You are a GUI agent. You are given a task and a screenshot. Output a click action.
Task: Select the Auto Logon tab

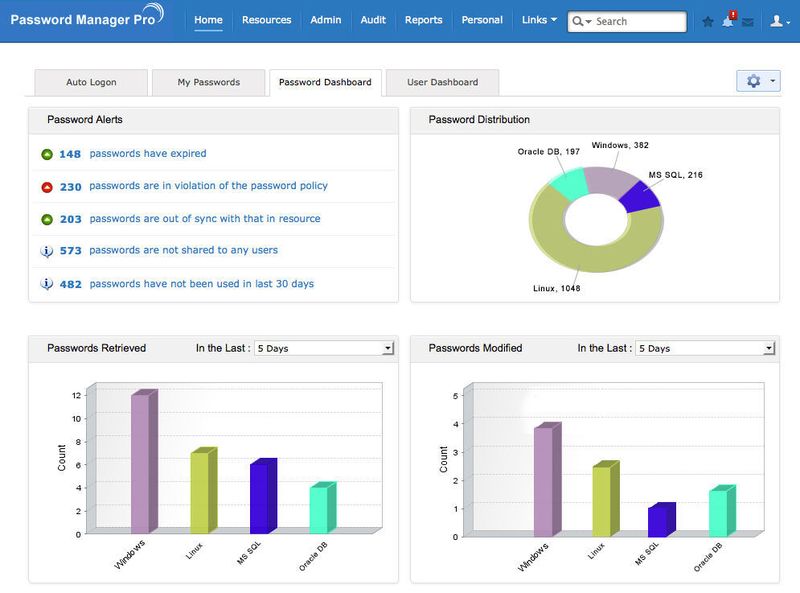pyautogui.click(x=89, y=83)
